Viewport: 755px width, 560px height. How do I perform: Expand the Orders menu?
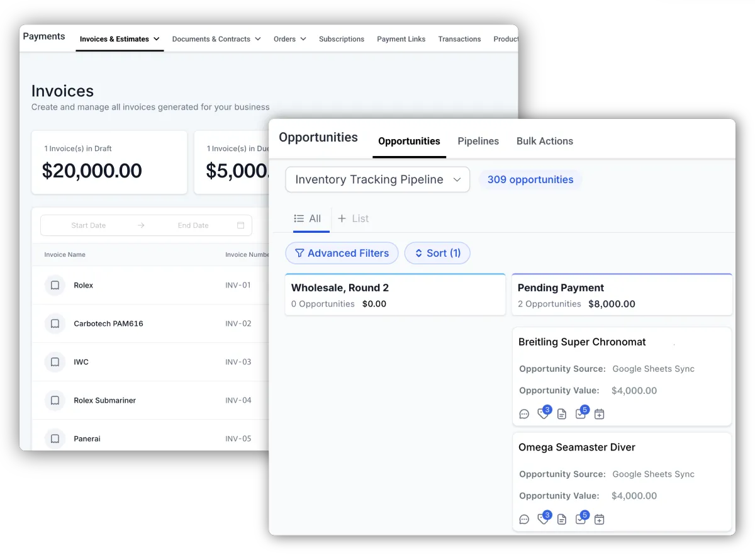point(290,39)
